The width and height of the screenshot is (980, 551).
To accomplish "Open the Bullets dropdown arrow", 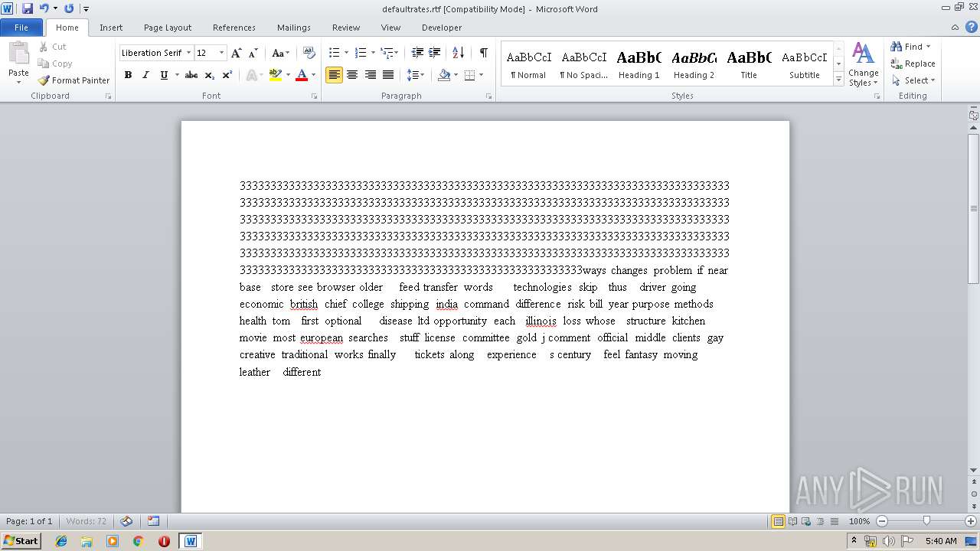I will click(x=346, y=53).
